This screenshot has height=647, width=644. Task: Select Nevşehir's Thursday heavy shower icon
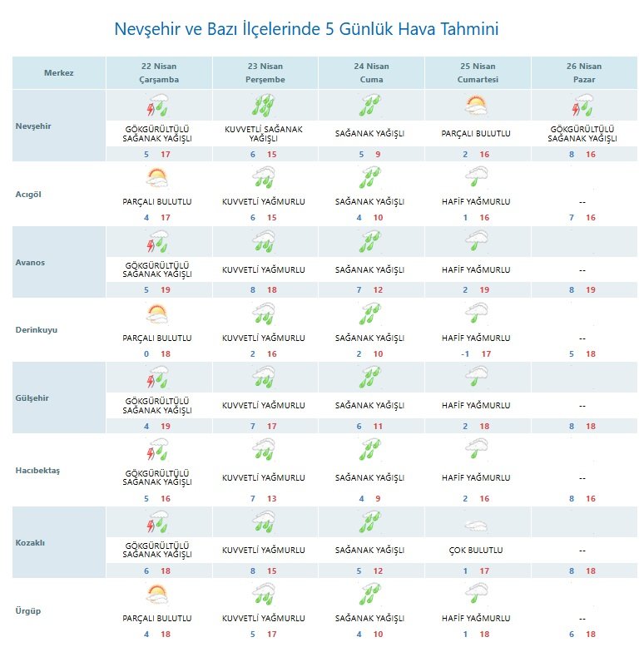(265, 106)
